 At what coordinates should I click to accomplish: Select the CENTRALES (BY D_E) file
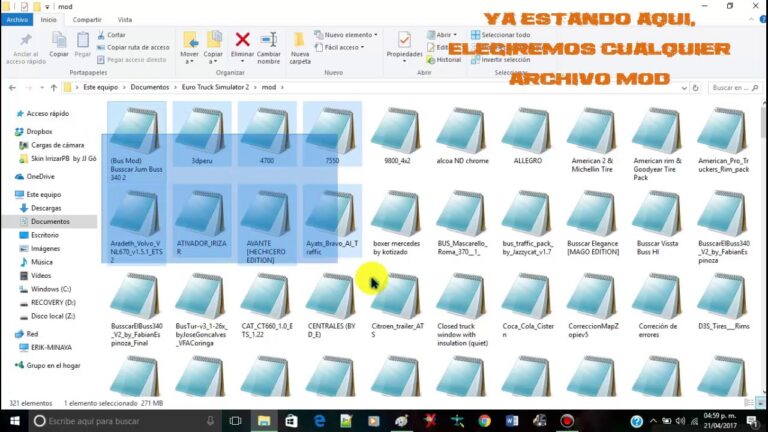coord(332,306)
